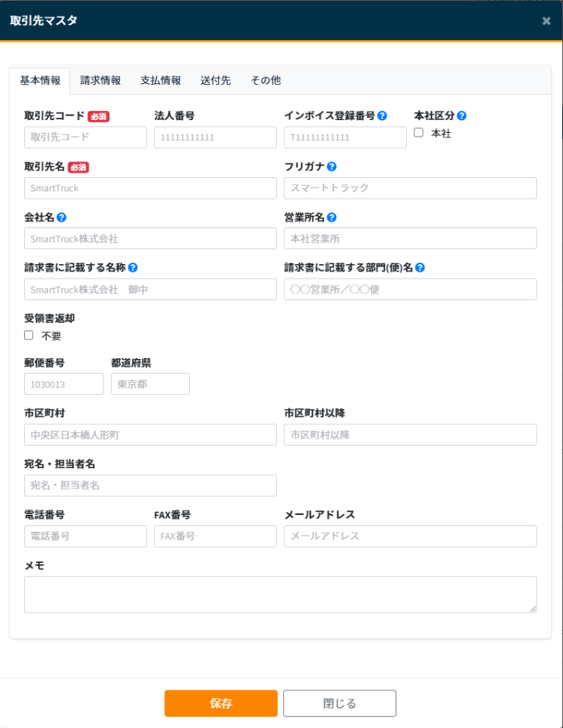Click help icon next to フリガナ

(331, 167)
